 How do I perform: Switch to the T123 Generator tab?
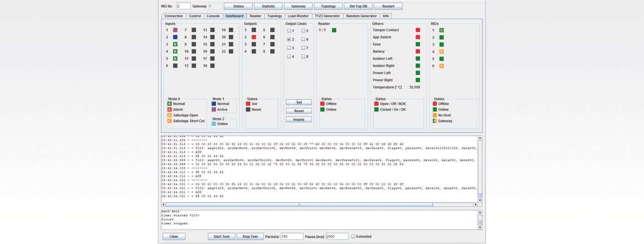point(328,16)
